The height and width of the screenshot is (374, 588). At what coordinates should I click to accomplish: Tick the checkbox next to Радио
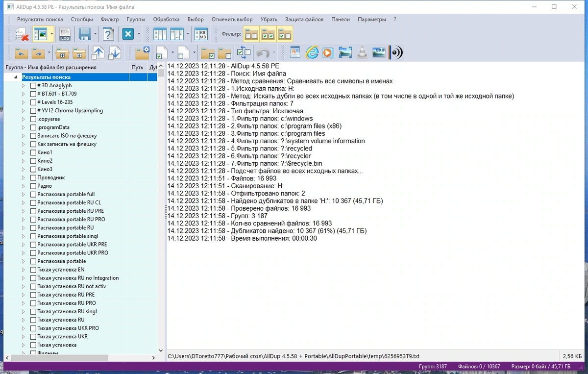coord(33,186)
